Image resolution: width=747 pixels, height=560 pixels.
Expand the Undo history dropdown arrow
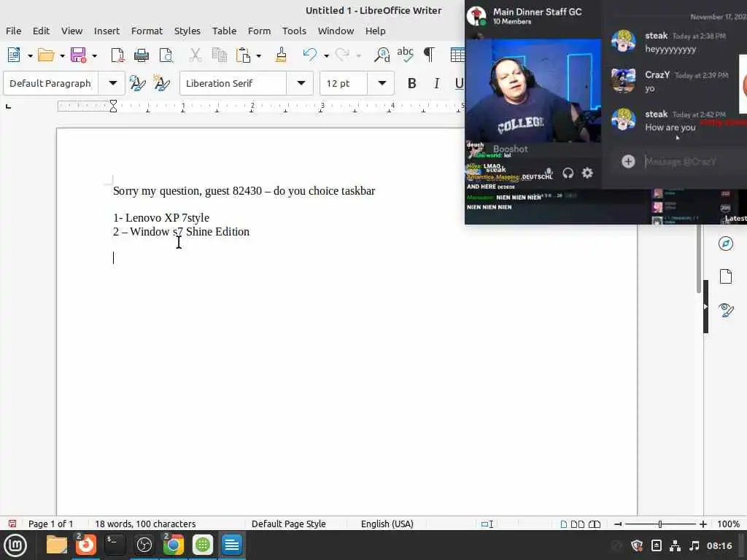click(326, 55)
